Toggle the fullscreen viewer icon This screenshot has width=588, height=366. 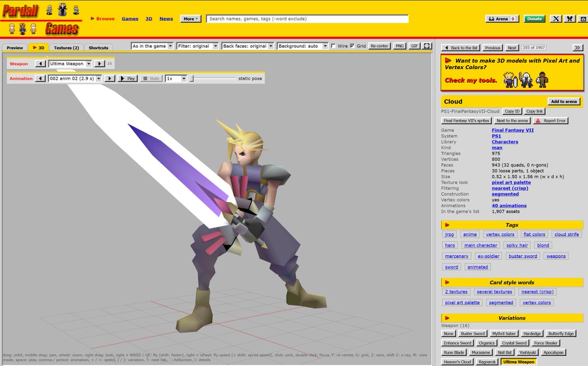[x=427, y=46]
